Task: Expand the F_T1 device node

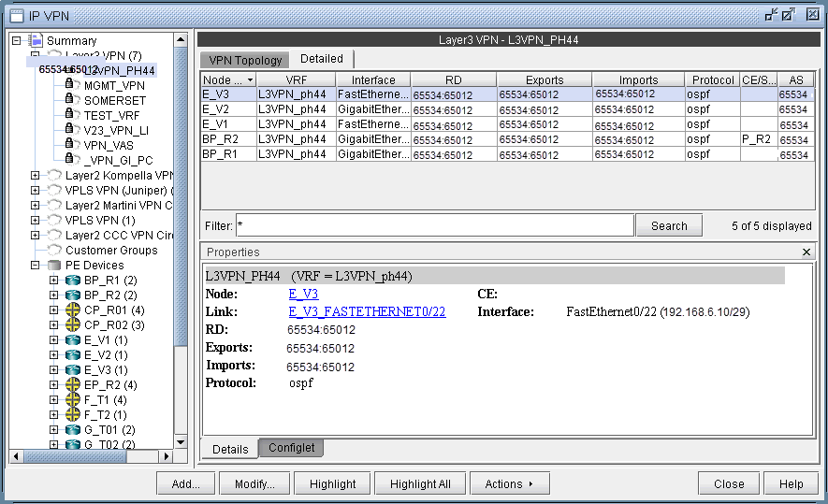Action: coord(53,399)
